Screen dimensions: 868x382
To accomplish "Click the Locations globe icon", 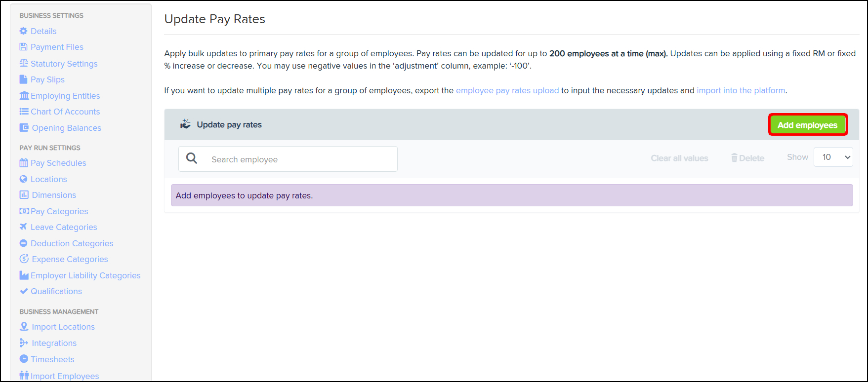I will (x=23, y=179).
